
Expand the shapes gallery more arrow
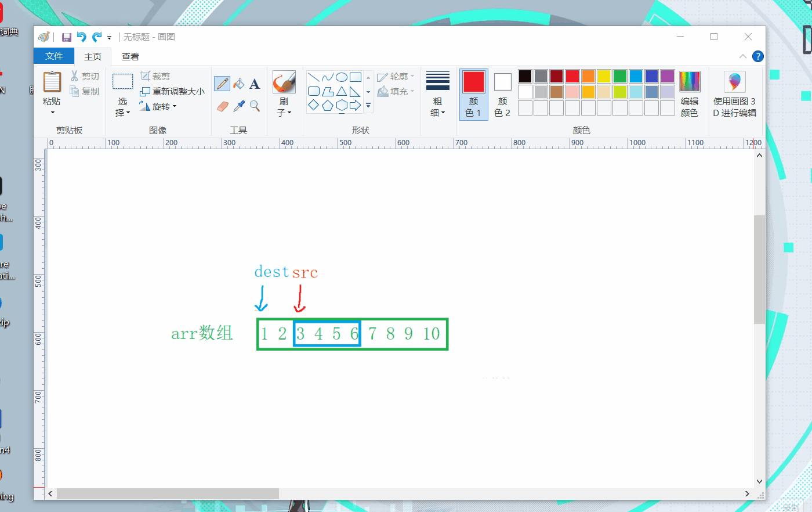point(368,106)
